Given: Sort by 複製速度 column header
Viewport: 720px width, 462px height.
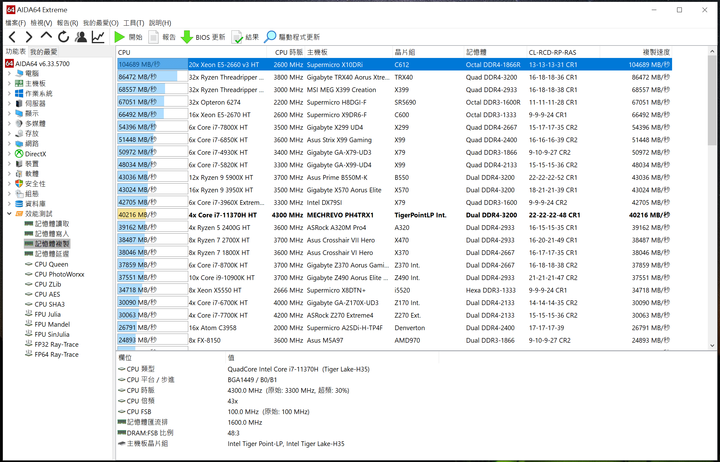Looking at the screenshot, I should (636, 52).
